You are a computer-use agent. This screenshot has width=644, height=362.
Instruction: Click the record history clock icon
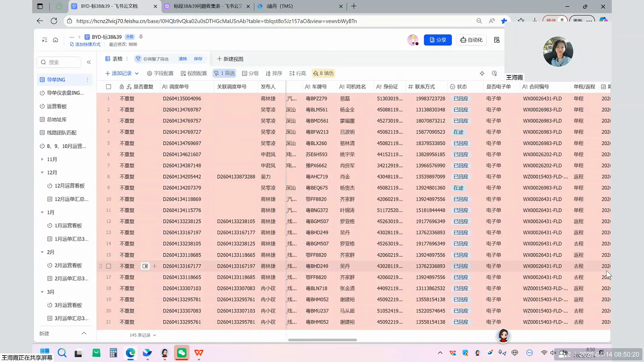tap(494, 73)
